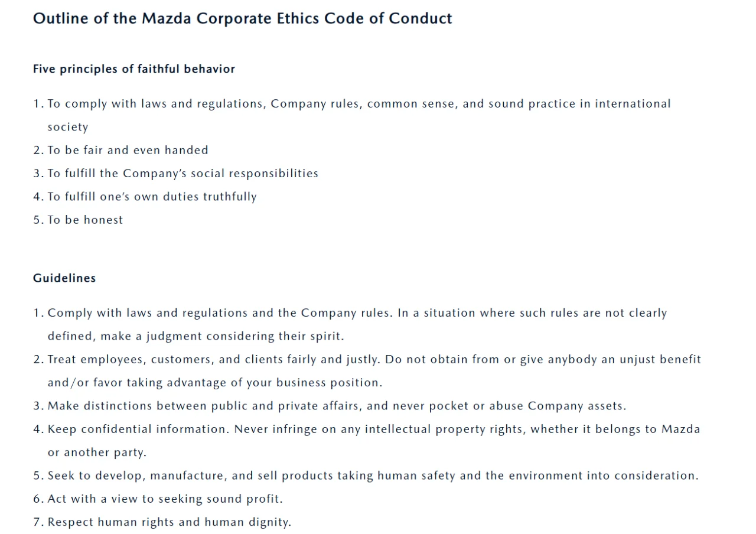This screenshot has width=756, height=534.
Task: Click the guideline "Act with a view to seeking sound profit"
Action: click(x=165, y=499)
